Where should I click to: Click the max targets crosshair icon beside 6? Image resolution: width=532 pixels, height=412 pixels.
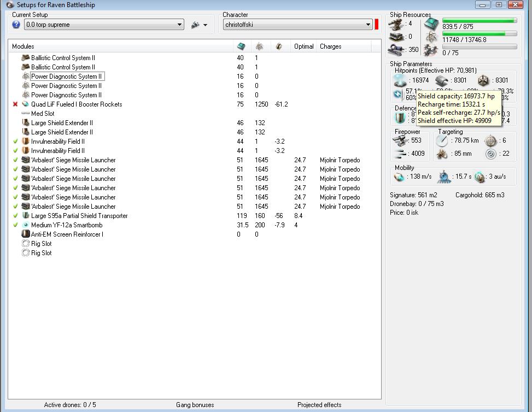pyautogui.click(x=491, y=141)
